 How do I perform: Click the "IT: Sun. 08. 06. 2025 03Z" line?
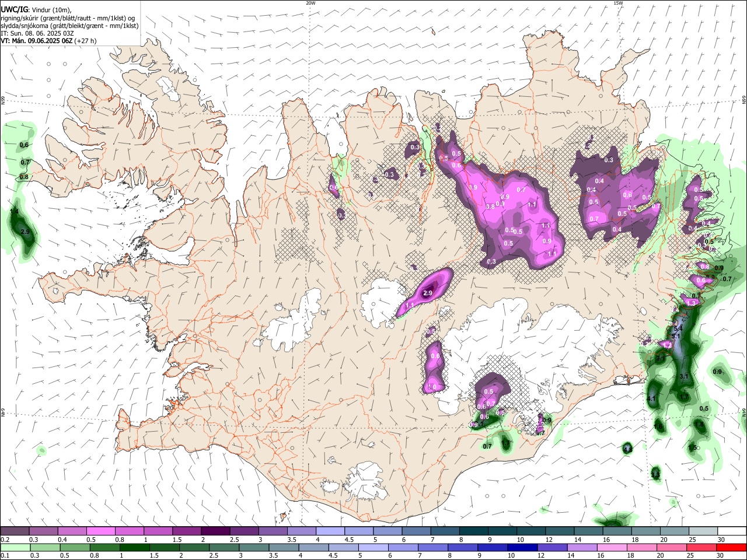(37, 33)
